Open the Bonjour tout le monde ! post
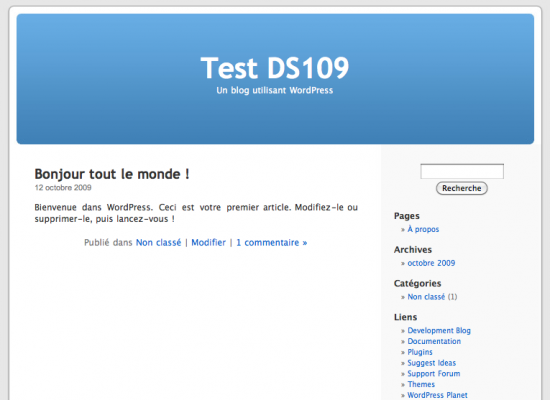550x400 pixels. [x=112, y=174]
